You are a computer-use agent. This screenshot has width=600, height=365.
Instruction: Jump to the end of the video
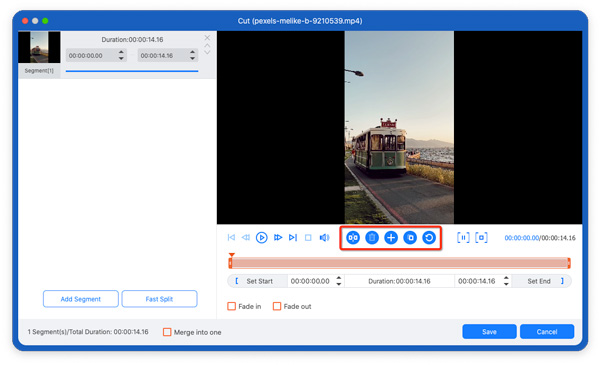[x=293, y=238]
